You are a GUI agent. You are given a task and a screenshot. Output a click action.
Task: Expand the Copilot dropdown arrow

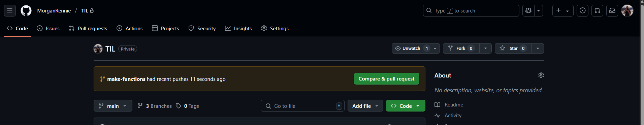[x=539, y=10]
